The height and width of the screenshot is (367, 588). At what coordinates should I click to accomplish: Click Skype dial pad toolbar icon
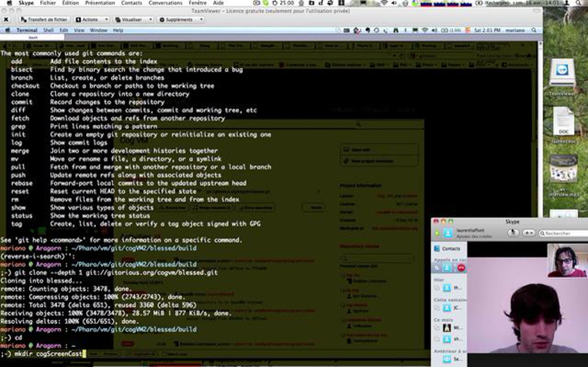(513, 233)
